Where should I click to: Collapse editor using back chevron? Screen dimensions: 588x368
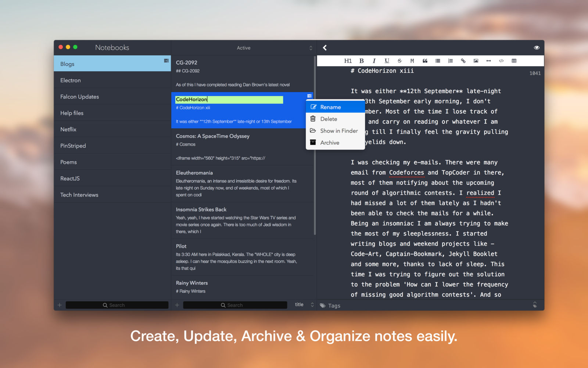[325, 48]
